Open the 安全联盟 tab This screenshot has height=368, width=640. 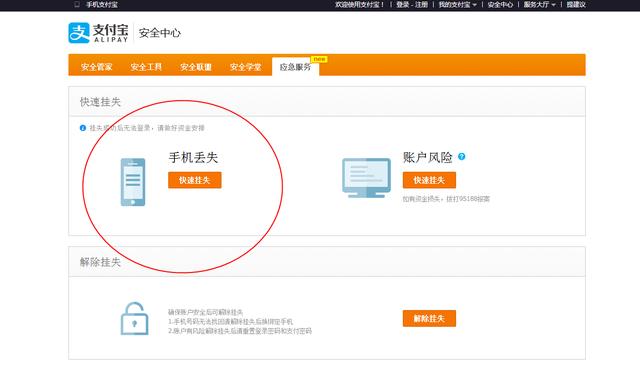click(x=196, y=67)
